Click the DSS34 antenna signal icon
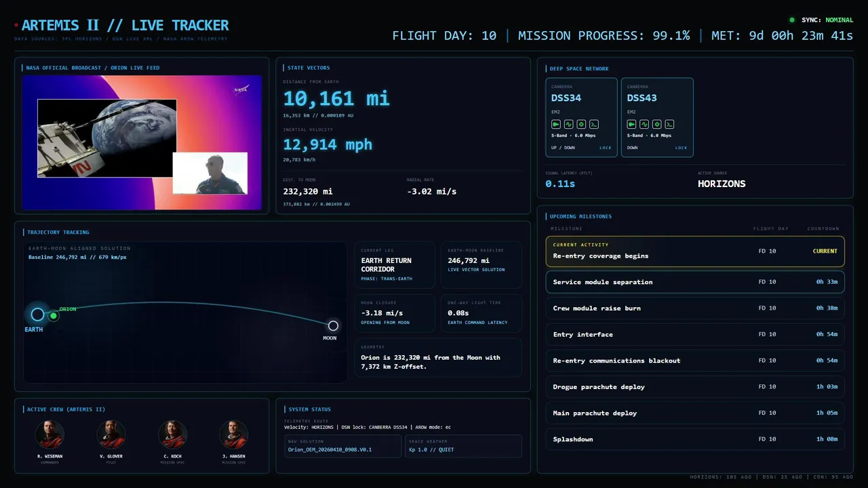This screenshot has width=868, height=488. click(555, 124)
